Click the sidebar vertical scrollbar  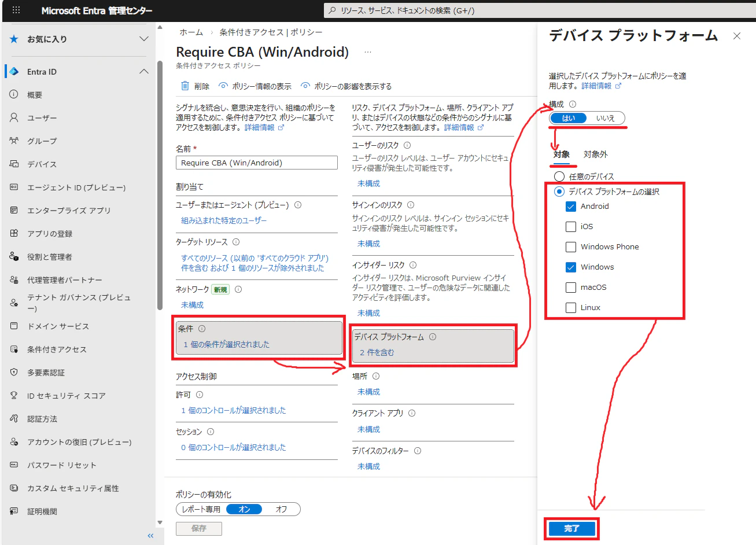tap(160, 185)
